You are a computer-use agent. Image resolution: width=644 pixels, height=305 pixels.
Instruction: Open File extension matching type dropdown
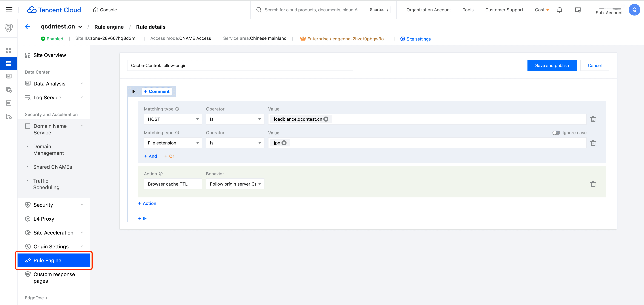tap(173, 143)
